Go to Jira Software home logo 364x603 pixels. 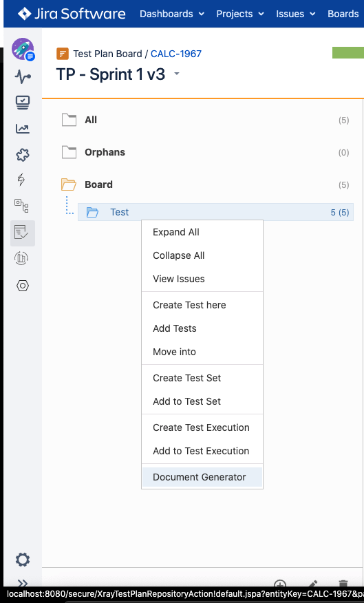[x=72, y=14]
